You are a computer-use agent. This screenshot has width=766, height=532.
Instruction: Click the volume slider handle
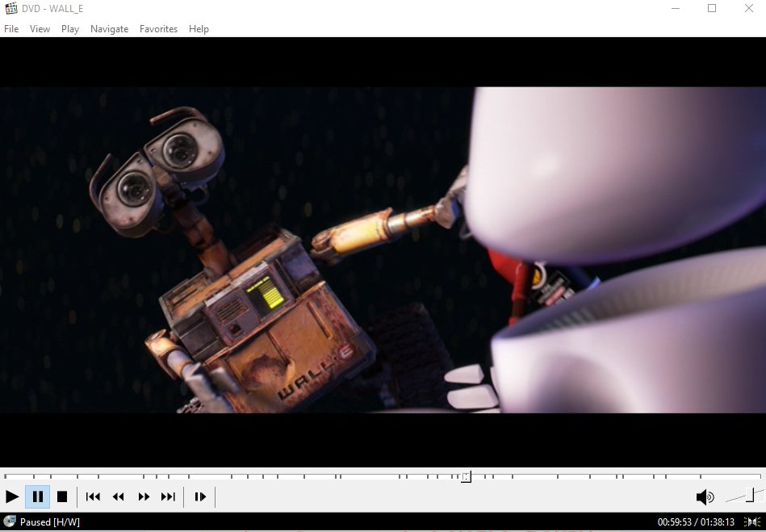pyautogui.click(x=751, y=495)
